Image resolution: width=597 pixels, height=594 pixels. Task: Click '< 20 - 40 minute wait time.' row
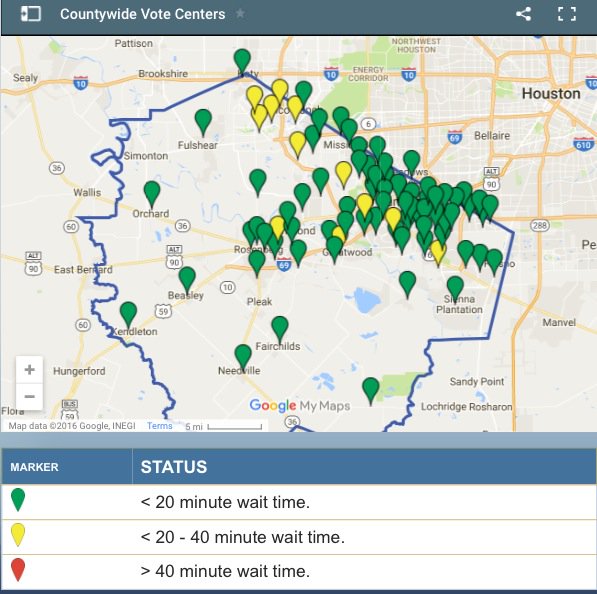click(298, 537)
